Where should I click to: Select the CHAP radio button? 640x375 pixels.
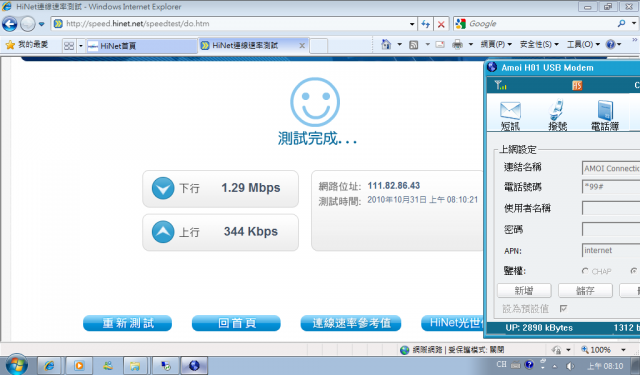pyautogui.click(x=585, y=271)
